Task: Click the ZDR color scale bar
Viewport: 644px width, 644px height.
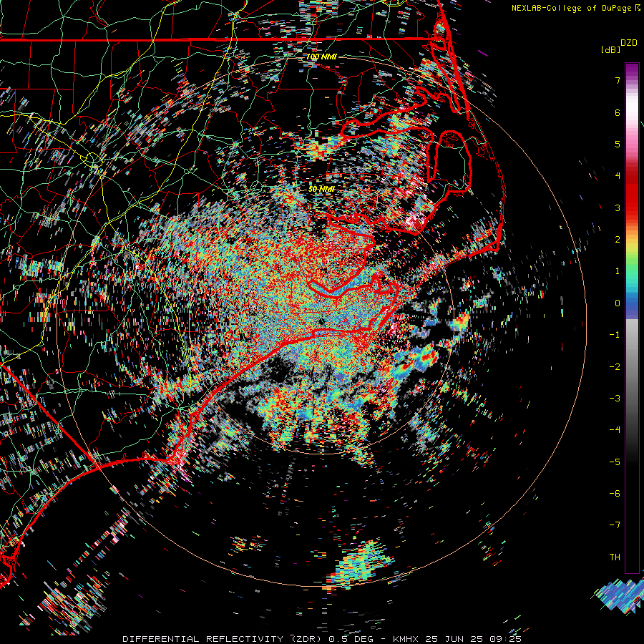Action: coord(632,318)
